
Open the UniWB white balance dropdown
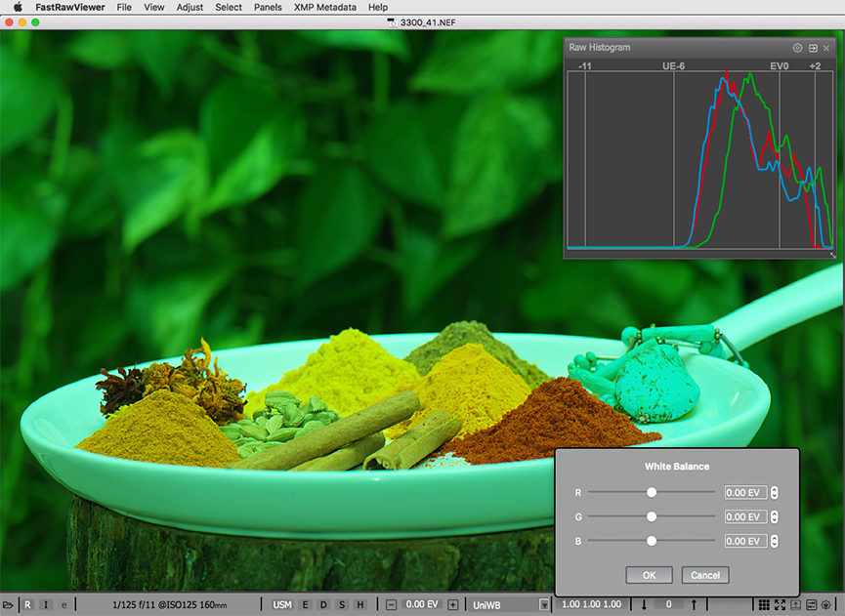(x=543, y=605)
